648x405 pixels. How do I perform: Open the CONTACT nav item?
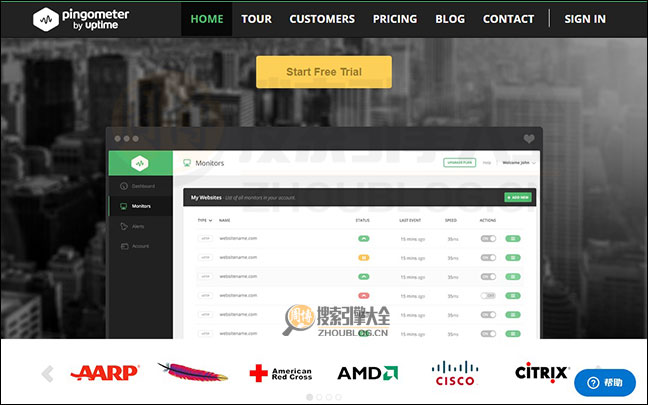click(x=508, y=19)
